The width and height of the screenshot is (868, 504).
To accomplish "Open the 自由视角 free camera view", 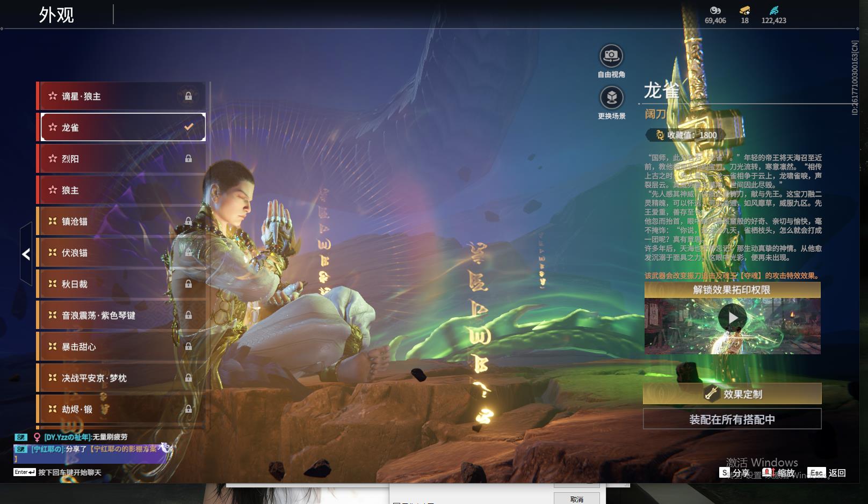I will click(x=611, y=56).
